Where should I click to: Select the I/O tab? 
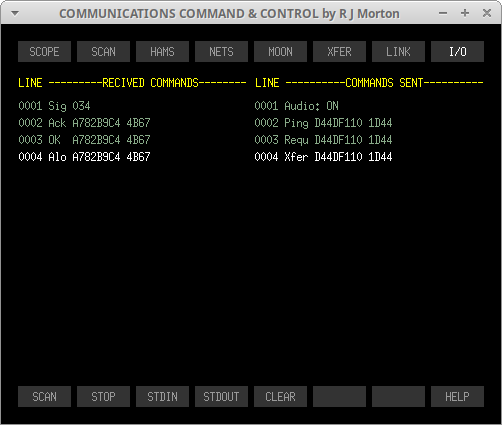tap(457, 52)
